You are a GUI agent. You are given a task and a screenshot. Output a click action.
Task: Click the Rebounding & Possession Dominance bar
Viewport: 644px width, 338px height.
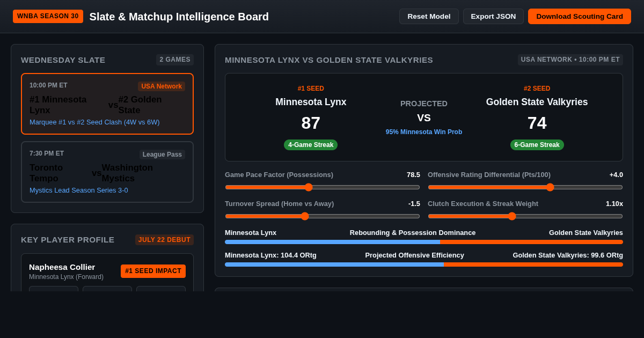coord(424,242)
